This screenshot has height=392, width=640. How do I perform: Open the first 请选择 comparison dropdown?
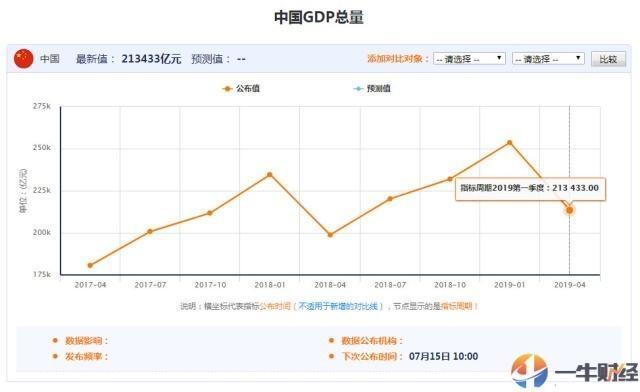(469, 59)
